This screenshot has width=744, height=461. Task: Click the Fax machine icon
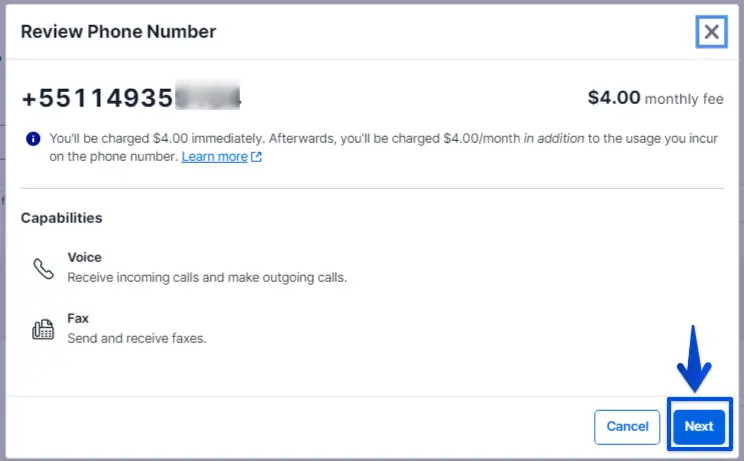pos(43,329)
